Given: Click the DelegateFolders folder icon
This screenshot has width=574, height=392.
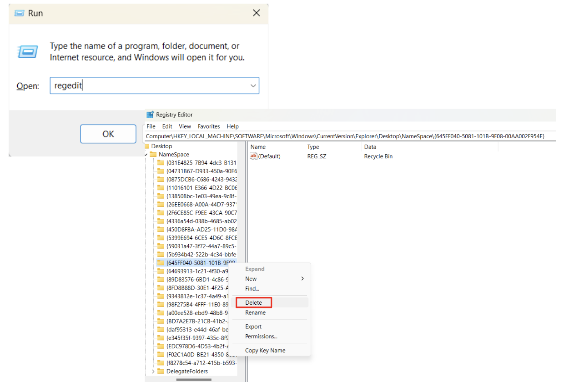Looking at the screenshot, I should click(162, 371).
